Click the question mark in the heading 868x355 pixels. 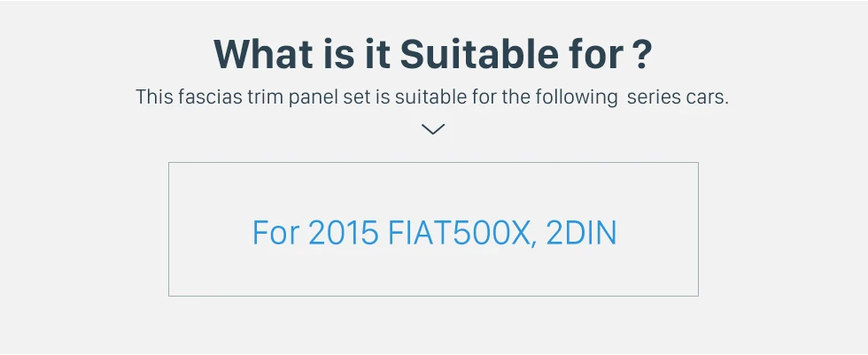[641, 54]
